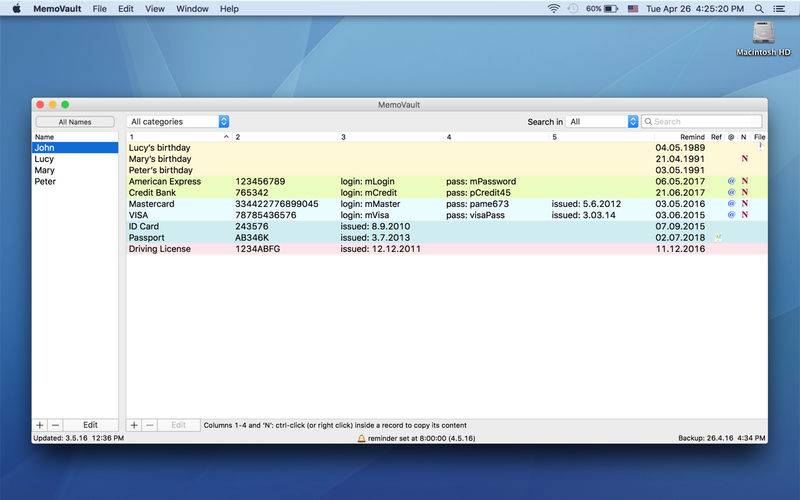
Task: Remove selected name with minus button
Action: coord(55,425)
